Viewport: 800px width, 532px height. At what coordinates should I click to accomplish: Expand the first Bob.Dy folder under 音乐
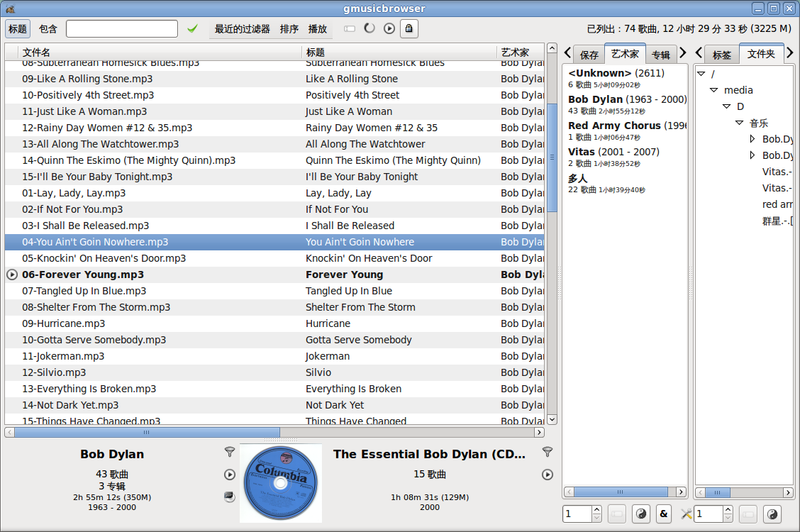point(752,139)
